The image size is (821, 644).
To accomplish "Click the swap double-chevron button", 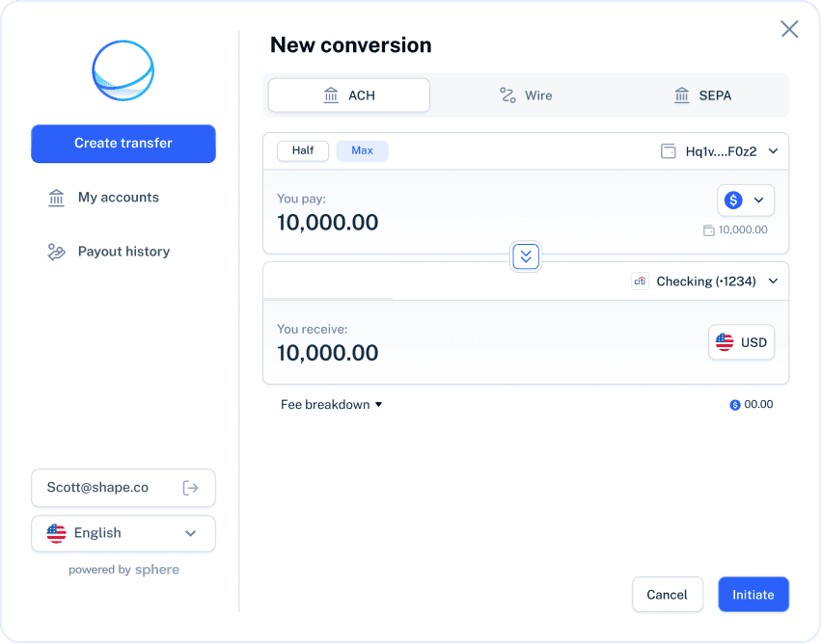I will pos(526,256).
